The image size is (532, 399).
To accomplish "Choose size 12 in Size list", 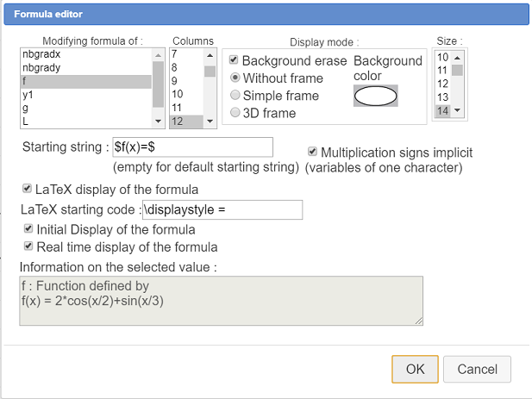I will click(443, 84).
